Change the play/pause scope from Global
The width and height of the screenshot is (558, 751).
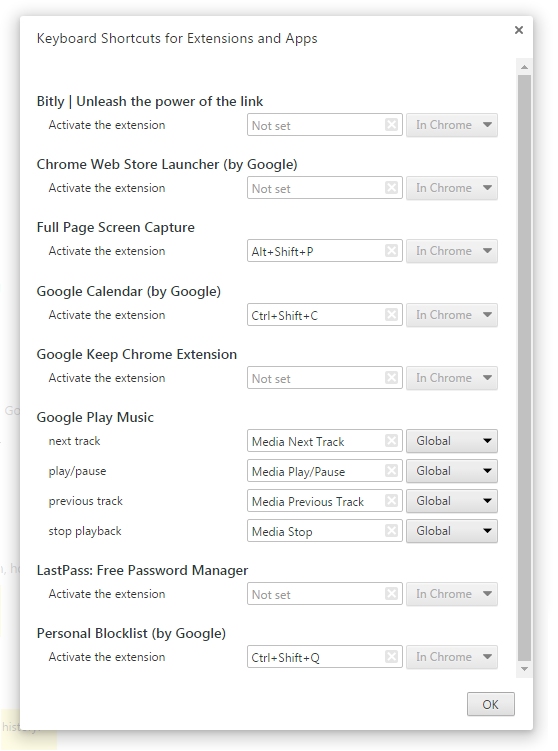point(452,471)
